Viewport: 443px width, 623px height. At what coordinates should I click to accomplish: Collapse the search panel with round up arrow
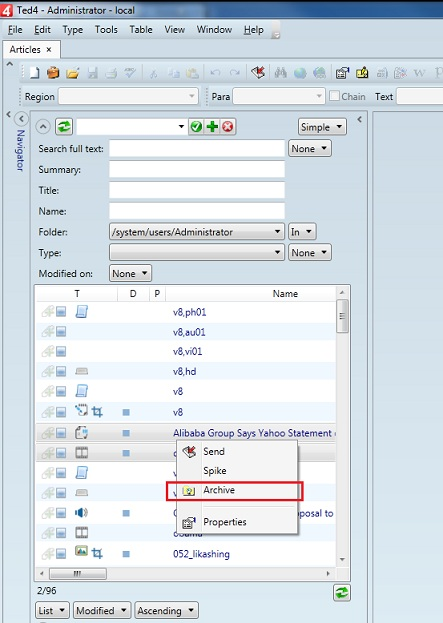pyautogui.click(x=43, y=127)
